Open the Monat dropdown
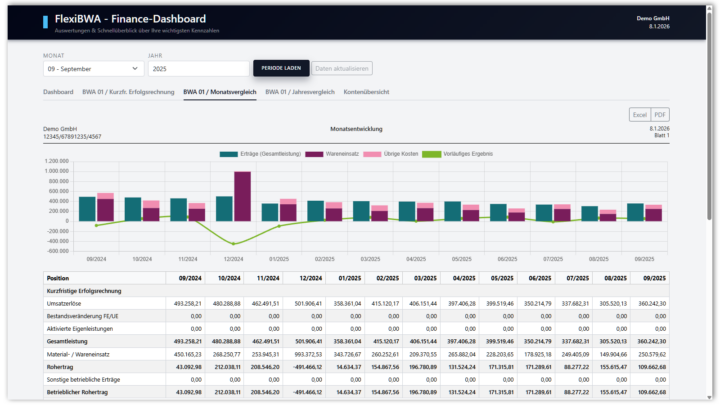 [92, 69]
